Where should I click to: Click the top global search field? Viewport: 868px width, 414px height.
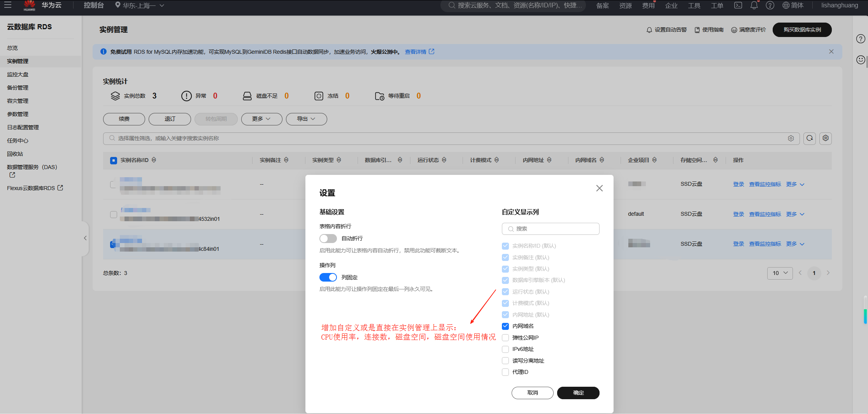point(513,5)
